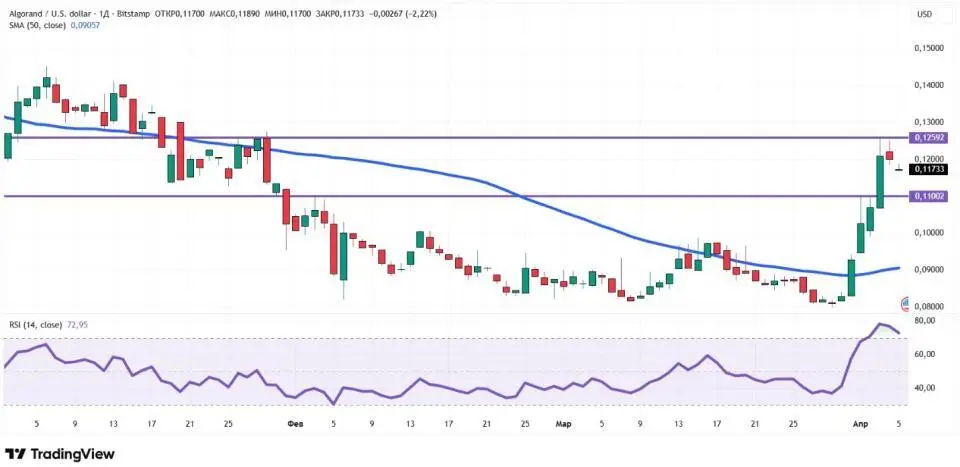Click the Апр label on time axis
Image resolution: width=960 pixels, height=467 pixels.
860,424
